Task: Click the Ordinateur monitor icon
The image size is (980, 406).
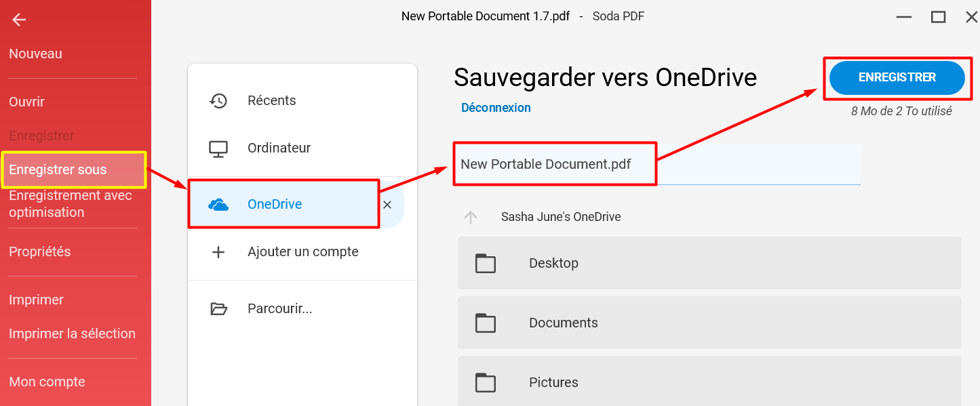Action: tap(218, 148)
